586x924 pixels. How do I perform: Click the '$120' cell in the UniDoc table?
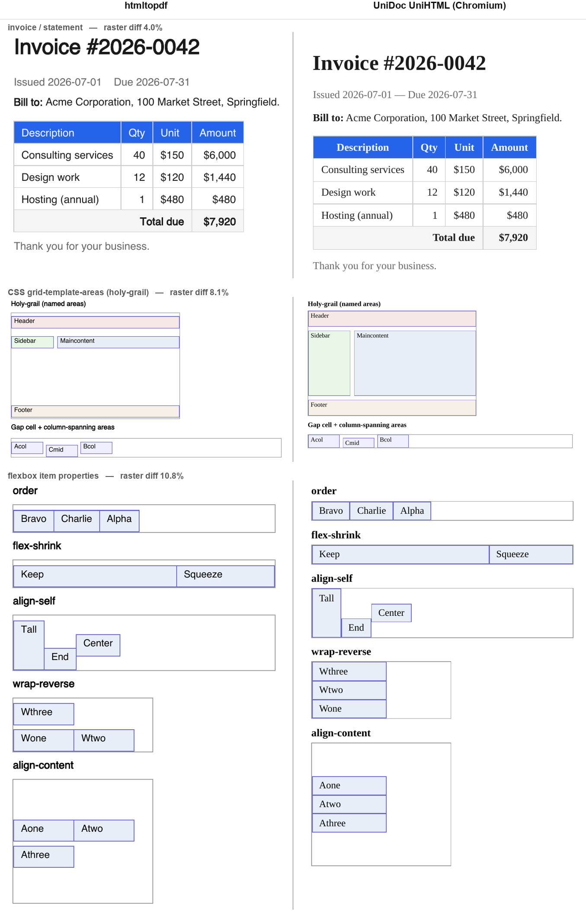464,192
